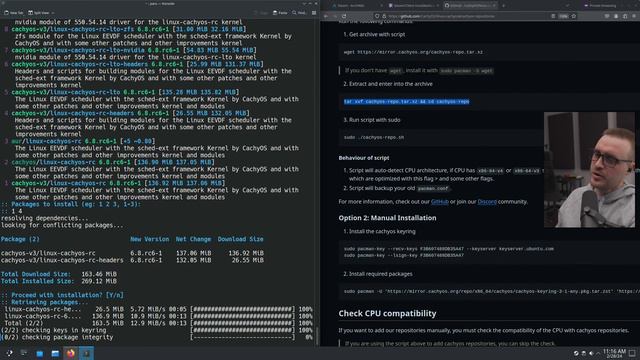Click the pacman-key --lsign-key command line
This screenshot has height=360, width=640.
coord(404,256)
